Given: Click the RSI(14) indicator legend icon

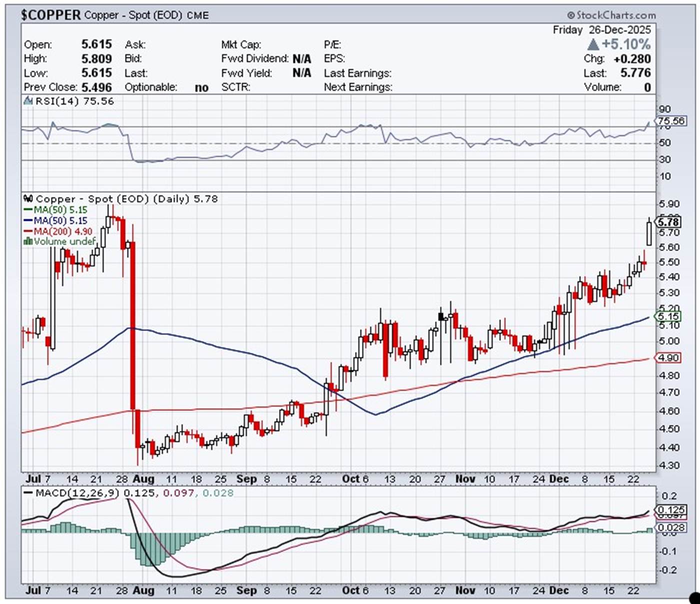Looking at the screenshot, I should pos(28,101).
